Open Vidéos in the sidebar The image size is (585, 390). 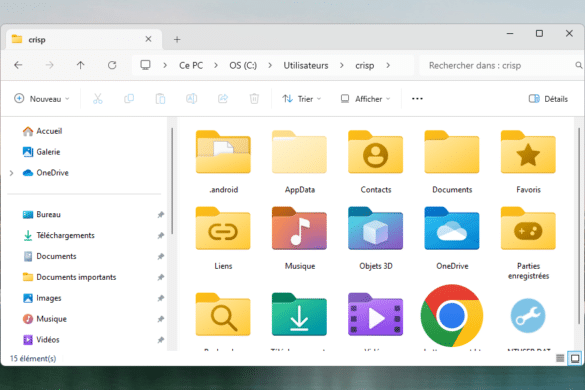pos(41,340)
